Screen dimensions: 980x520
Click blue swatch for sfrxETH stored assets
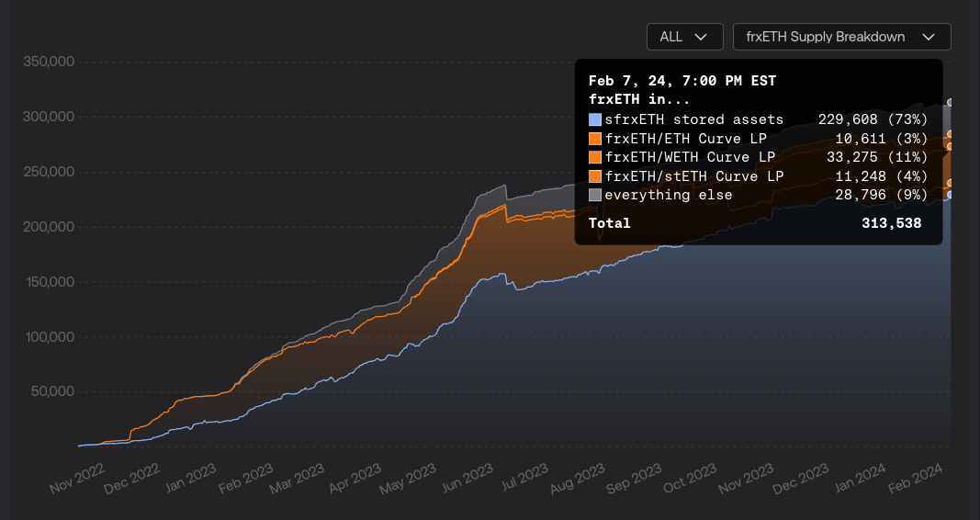[x=595, y=119]
